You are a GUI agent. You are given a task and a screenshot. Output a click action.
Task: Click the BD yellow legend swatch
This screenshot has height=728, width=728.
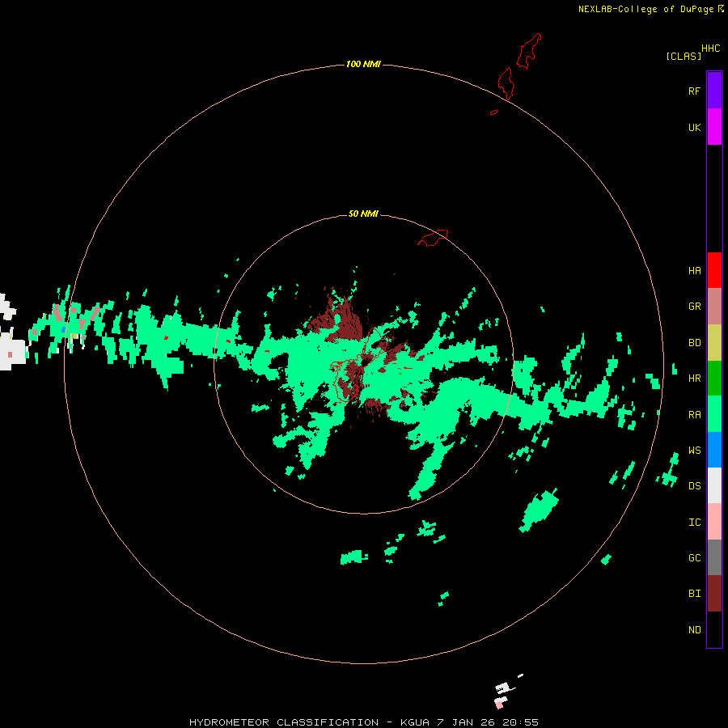pos(714,343)
